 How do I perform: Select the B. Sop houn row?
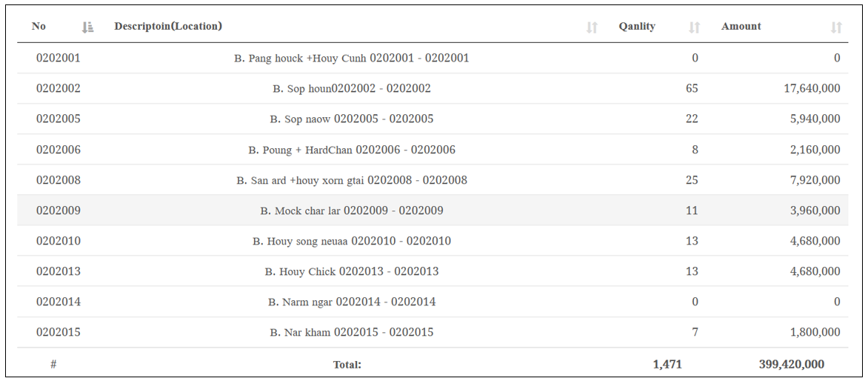[433, 89]
